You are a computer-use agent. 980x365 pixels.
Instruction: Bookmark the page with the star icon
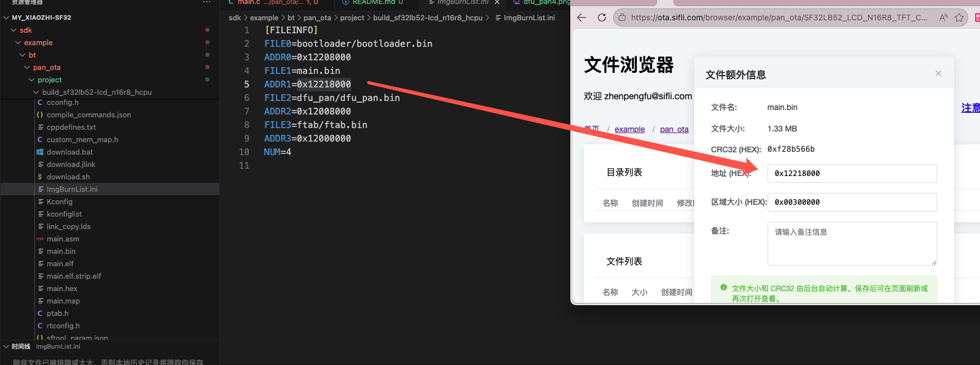[x=959, y=17]
